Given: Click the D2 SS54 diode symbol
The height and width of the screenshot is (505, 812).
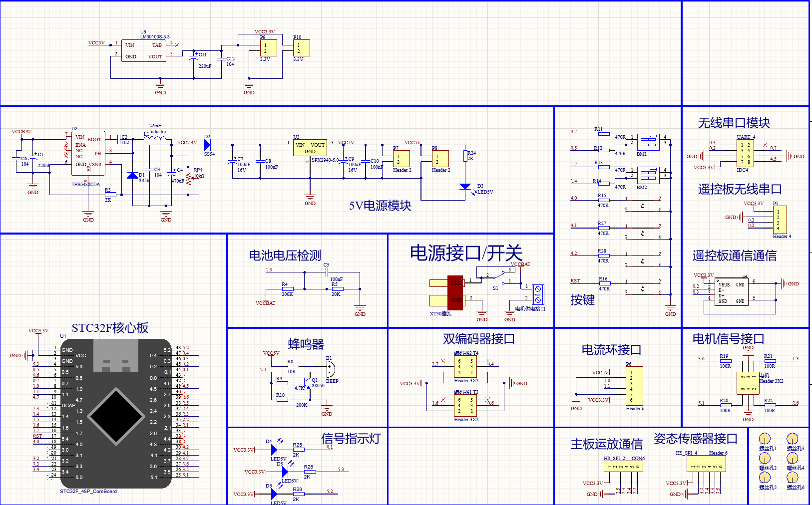Looking at the screenshot, I should tap(207, 145).
